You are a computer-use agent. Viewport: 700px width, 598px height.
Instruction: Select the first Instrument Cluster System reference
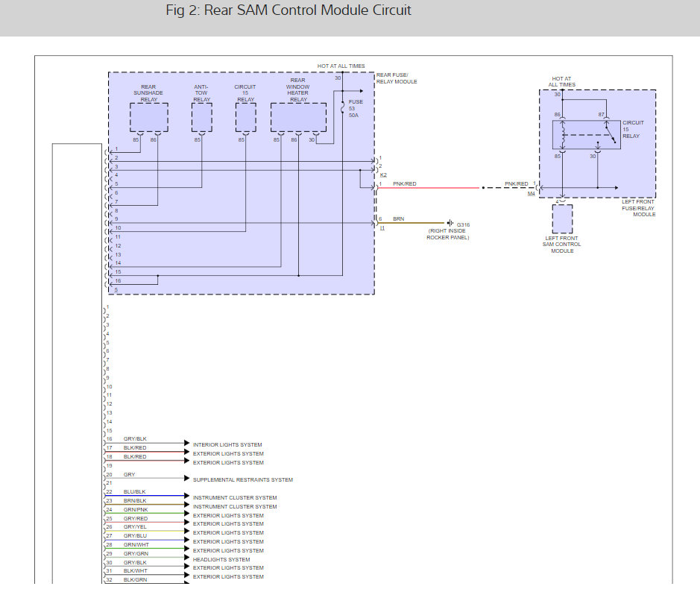coord(235,497)
